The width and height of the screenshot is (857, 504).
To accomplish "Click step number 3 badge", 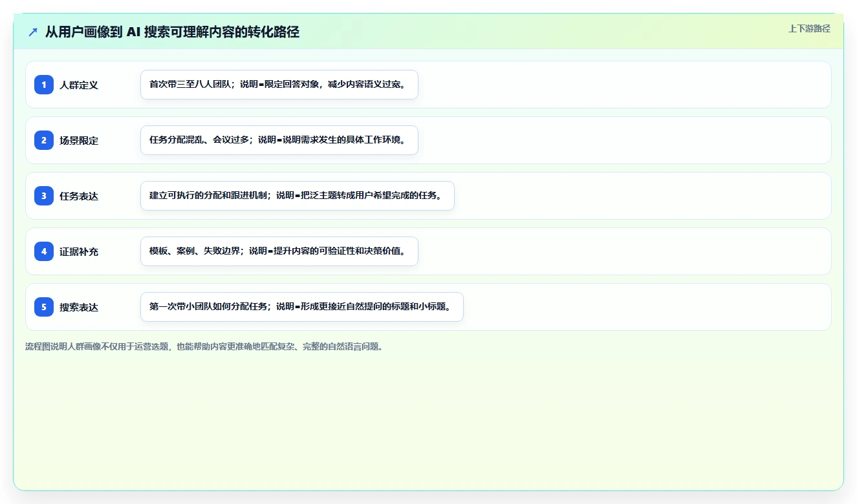I will tap(44, 196).
